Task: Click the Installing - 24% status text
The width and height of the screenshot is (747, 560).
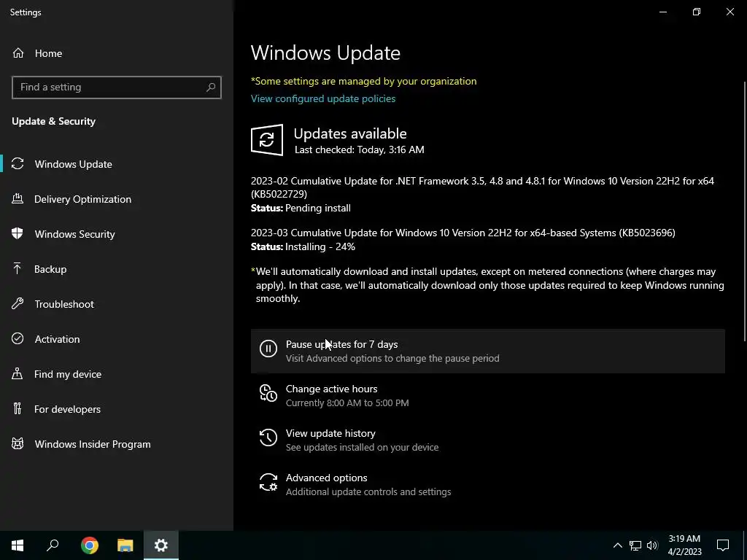Action: point(320,246)
